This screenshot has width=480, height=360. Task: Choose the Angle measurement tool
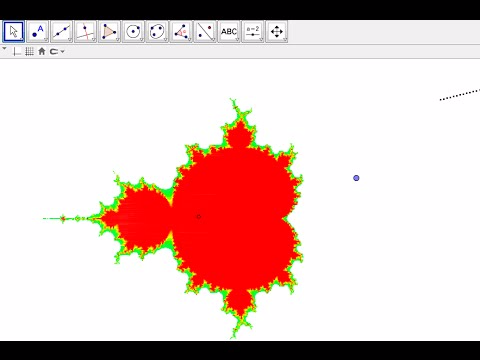(181, 32)
